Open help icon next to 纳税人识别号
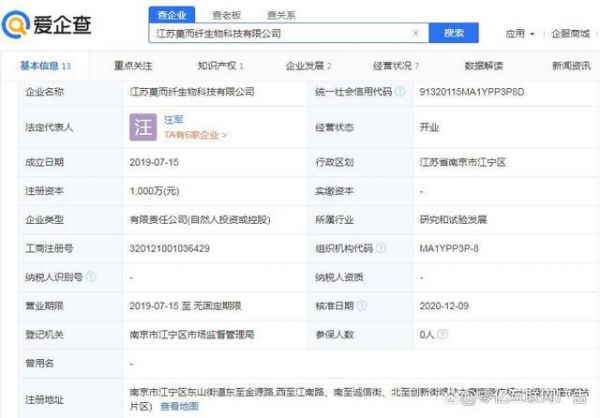This screenshot has width=600, height=418. (x=91, y=277)
